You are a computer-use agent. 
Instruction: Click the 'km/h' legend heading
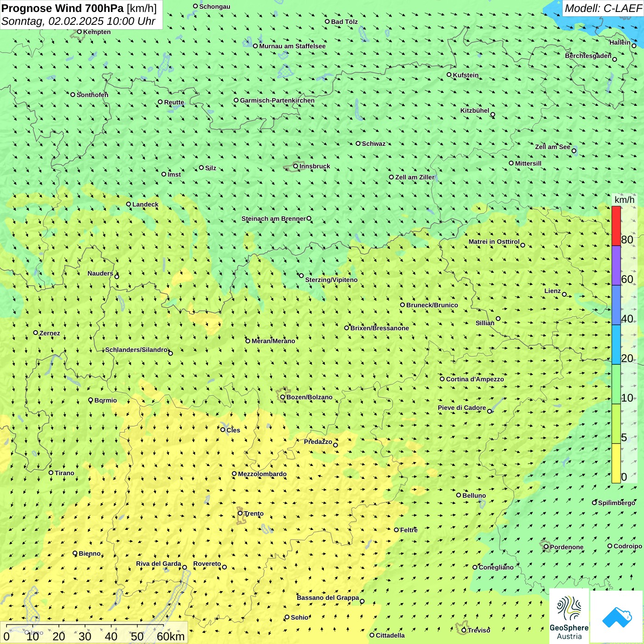click(x=624, y=200)
